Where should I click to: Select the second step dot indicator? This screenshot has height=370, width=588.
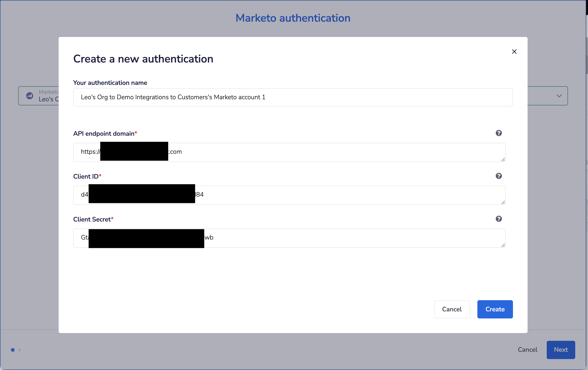[x=20, y=350]
